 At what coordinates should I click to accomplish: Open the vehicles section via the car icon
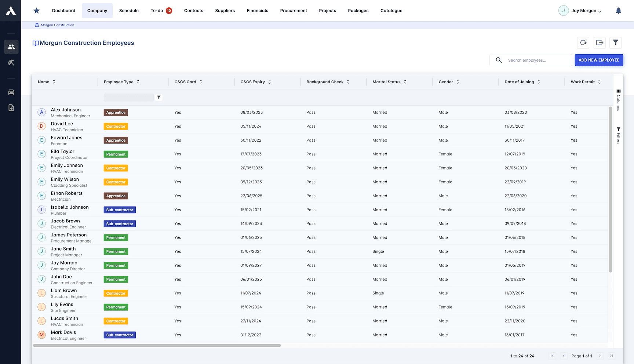coord(11,92)
